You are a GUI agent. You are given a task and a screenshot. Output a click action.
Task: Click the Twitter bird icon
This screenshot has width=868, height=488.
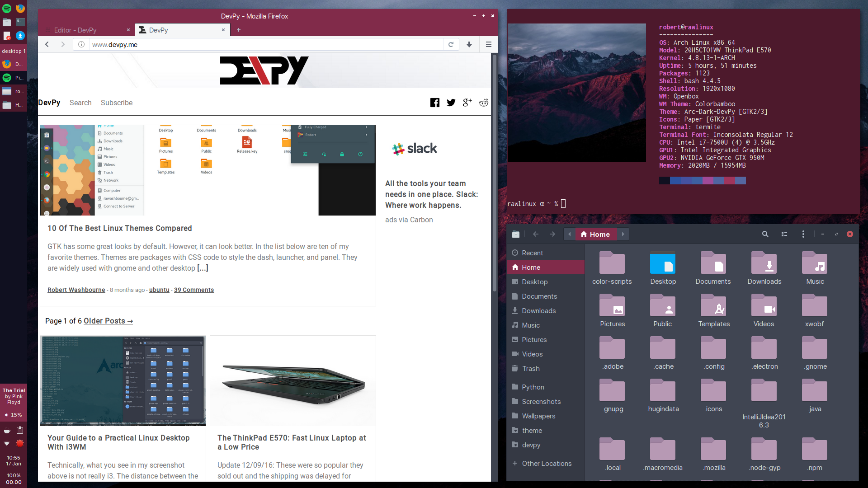(451, 103)
